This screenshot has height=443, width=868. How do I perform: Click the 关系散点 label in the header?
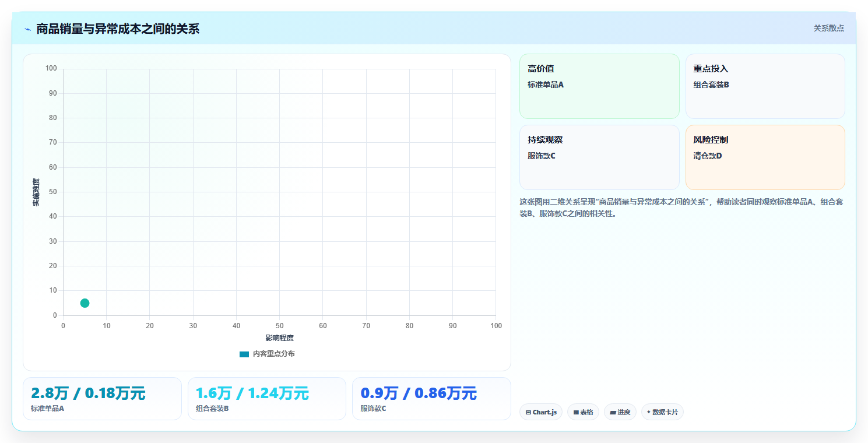pyautogui.click(x=828, y=28)
